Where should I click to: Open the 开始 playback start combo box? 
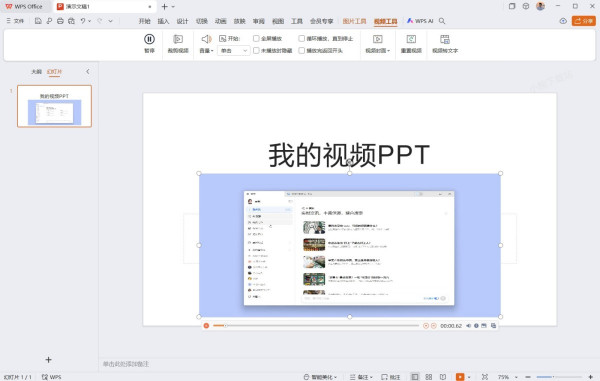coord(233,50)
